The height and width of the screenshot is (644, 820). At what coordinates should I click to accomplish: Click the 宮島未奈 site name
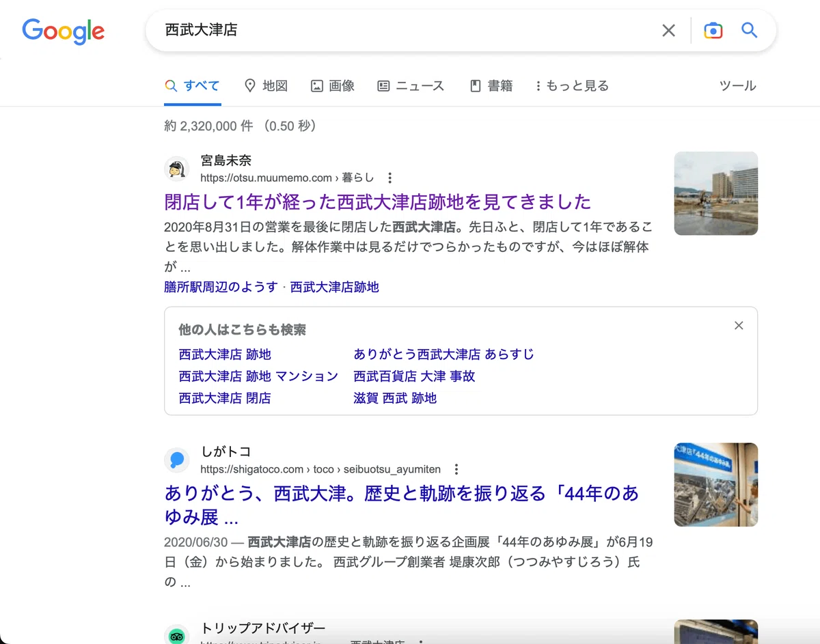tap(226, 160)
